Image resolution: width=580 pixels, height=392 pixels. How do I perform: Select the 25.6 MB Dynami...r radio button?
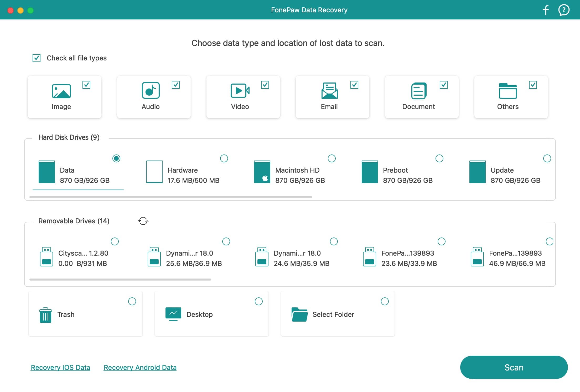pos(226,241)
